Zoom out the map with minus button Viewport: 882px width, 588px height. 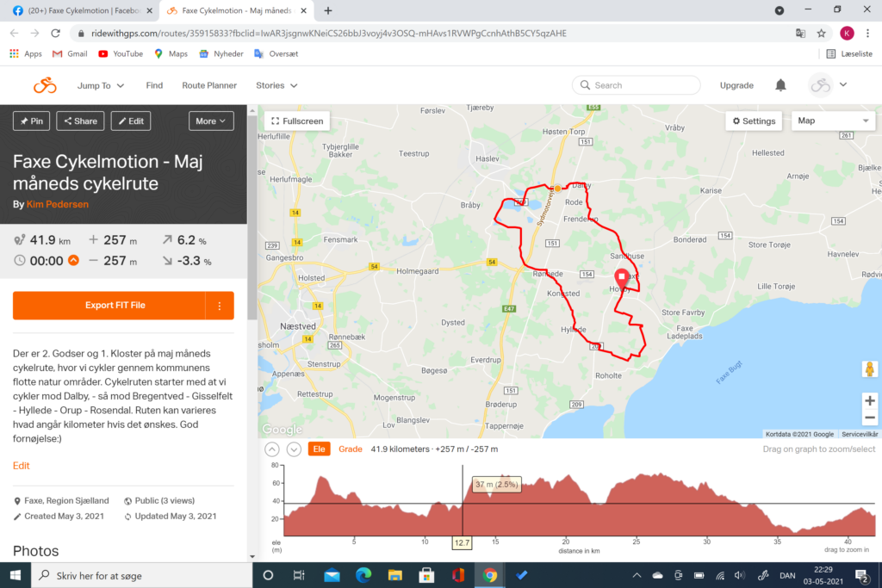870,418
